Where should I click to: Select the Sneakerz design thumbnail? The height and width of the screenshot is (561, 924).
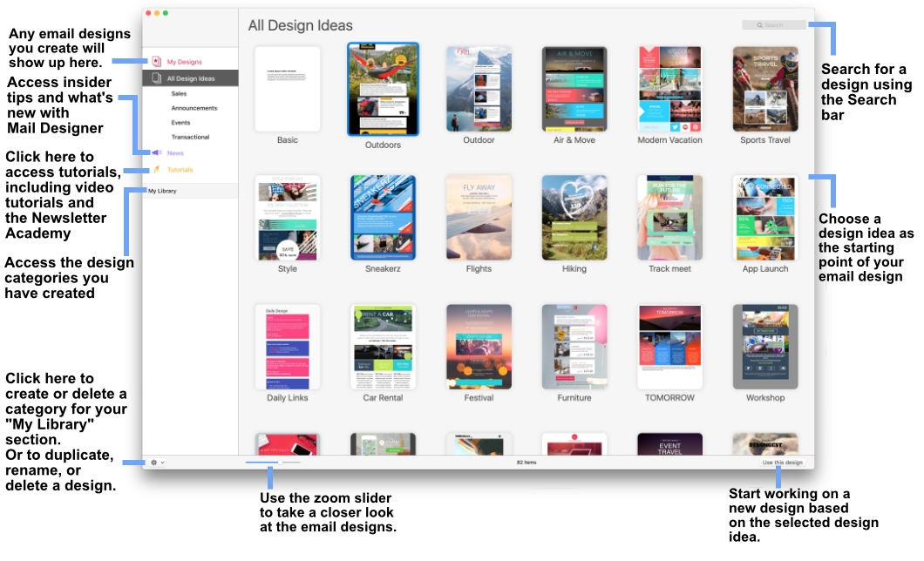[x=383, y=218]
